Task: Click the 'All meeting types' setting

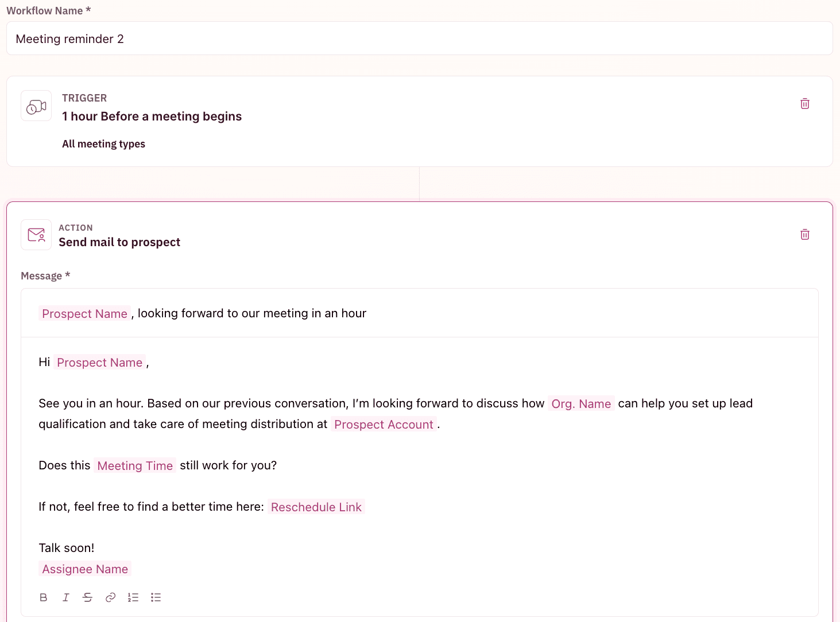Action: pyautogui.click(x=103, y=143)
